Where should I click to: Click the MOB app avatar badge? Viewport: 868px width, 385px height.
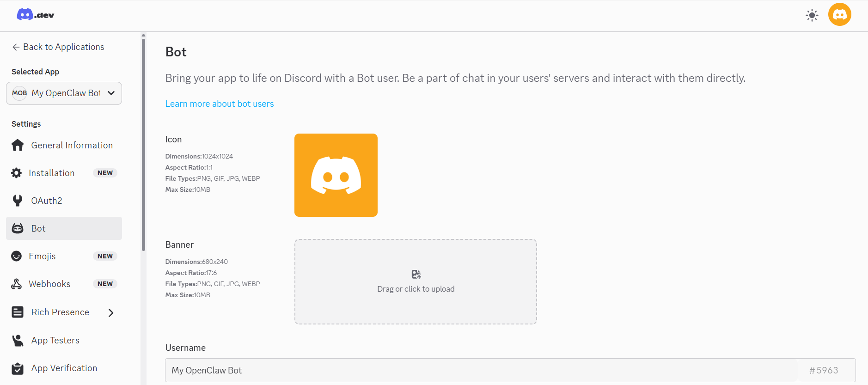(x=19, y=93)
